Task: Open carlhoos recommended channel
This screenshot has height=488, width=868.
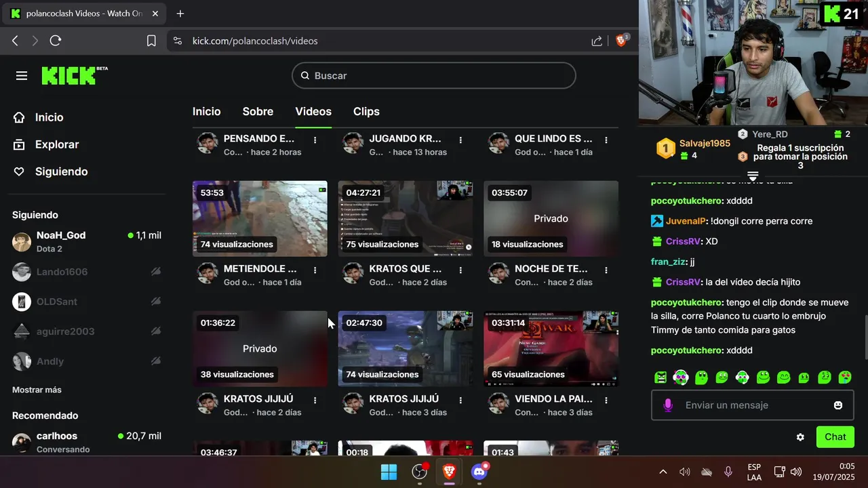Action: click(87, 442)
